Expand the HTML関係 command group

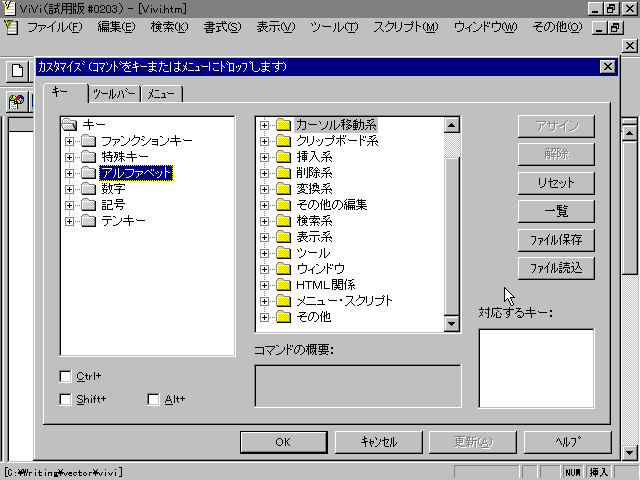point(264,285)
